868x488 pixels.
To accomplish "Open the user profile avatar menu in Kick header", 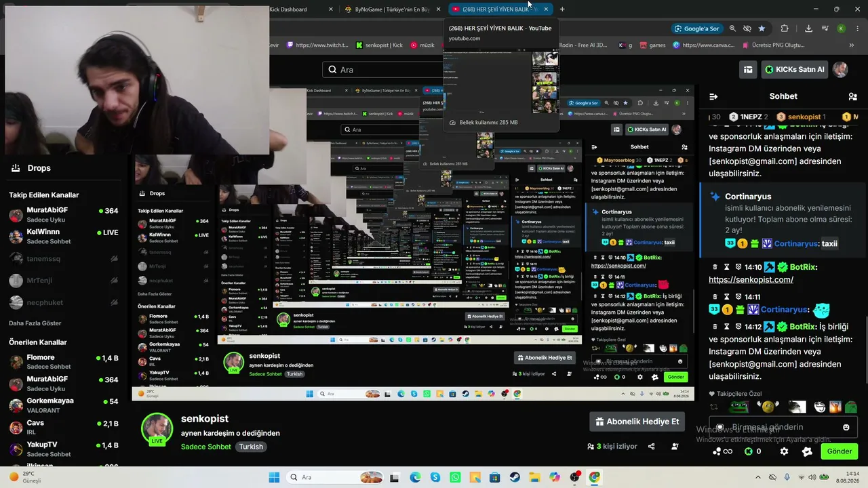I will (x=840, y=69).
